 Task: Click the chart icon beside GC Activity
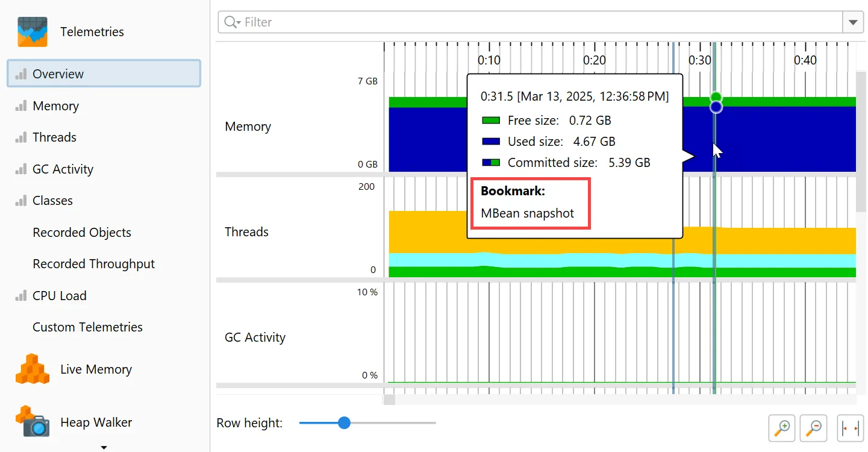(x=21, y=169)
